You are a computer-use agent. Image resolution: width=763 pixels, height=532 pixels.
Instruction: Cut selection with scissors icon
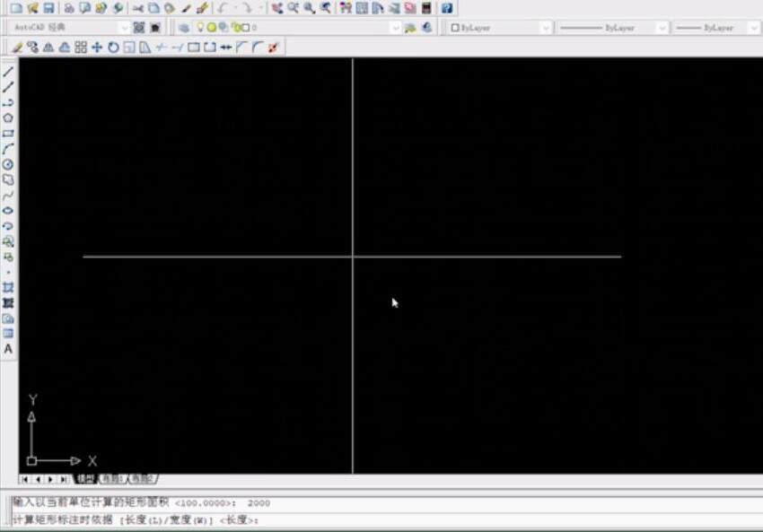[x=138, y=8]
